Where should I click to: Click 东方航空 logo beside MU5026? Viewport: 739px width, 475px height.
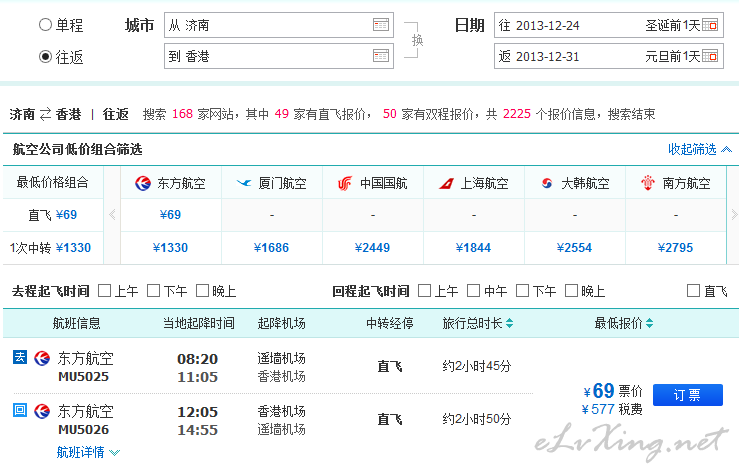point(42,411)
